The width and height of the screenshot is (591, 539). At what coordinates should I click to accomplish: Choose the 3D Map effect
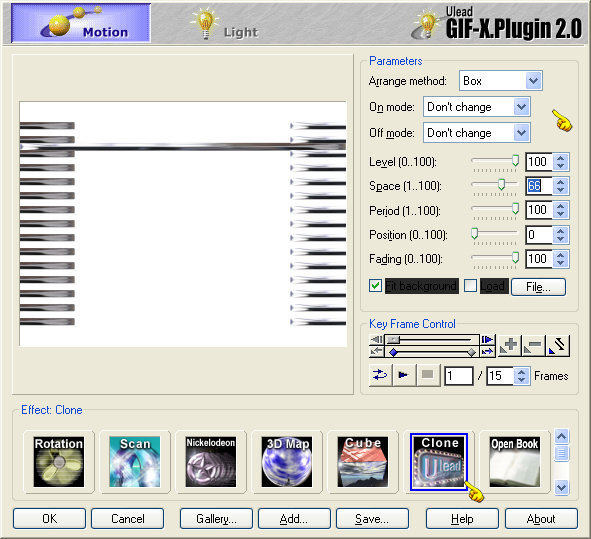[x=287, y=462]
